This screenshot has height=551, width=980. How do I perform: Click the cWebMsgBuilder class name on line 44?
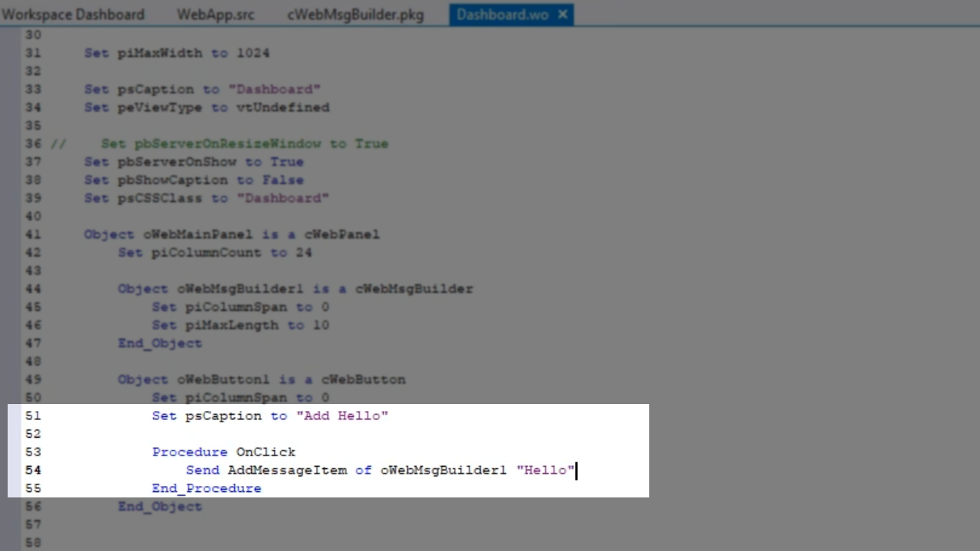[x=413, y=289]
